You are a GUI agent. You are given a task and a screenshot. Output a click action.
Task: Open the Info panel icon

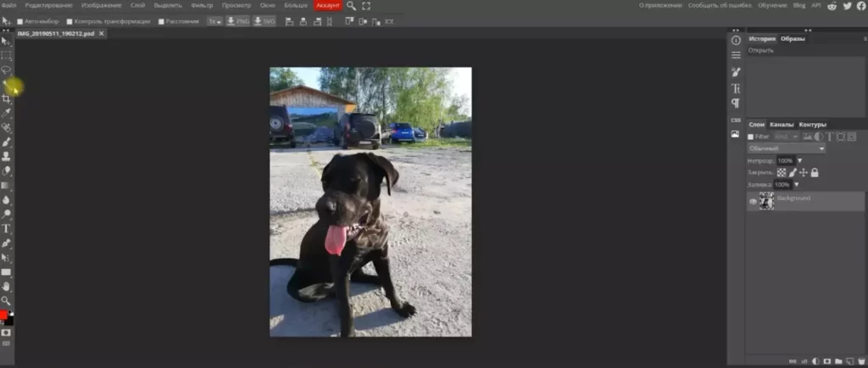(x=736, y=41)
